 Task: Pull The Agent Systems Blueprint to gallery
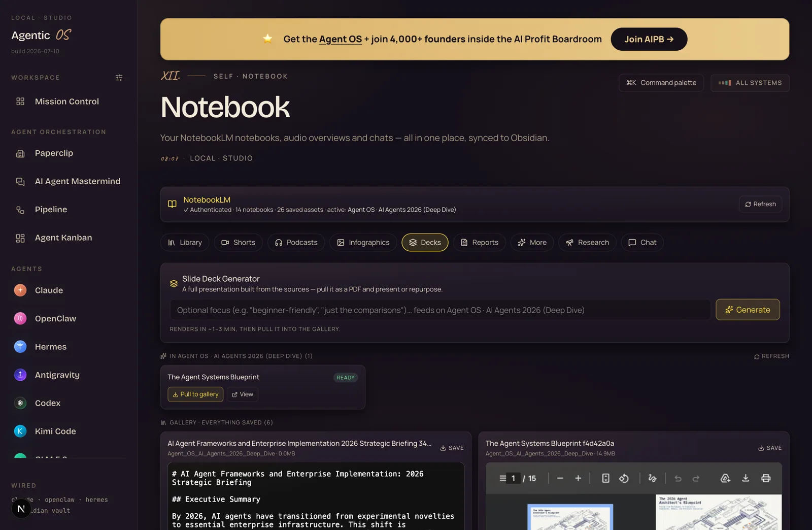click(195, 394)
